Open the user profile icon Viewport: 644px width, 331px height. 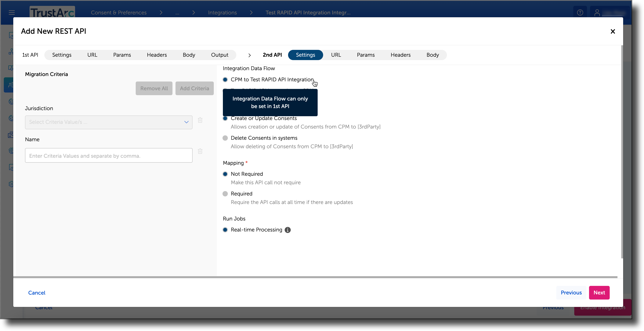597,13
